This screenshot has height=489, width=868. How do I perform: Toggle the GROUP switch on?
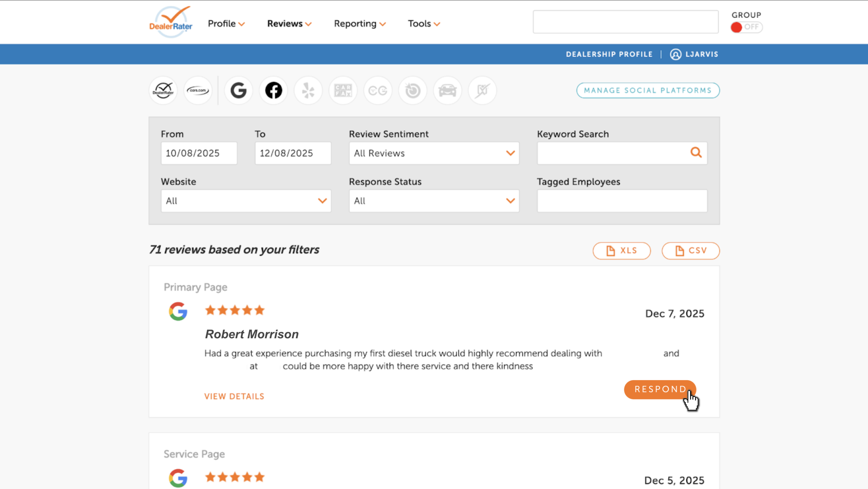(x=747, y=27)
